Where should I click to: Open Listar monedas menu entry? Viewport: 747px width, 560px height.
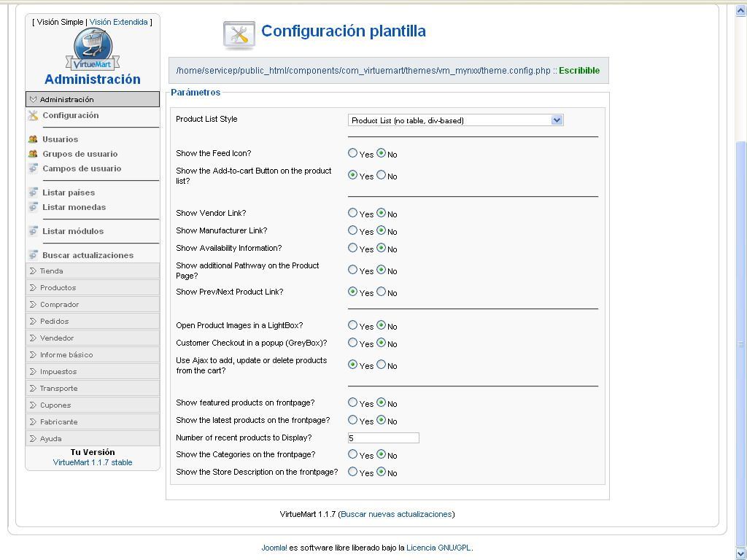(x=74, y=207)
